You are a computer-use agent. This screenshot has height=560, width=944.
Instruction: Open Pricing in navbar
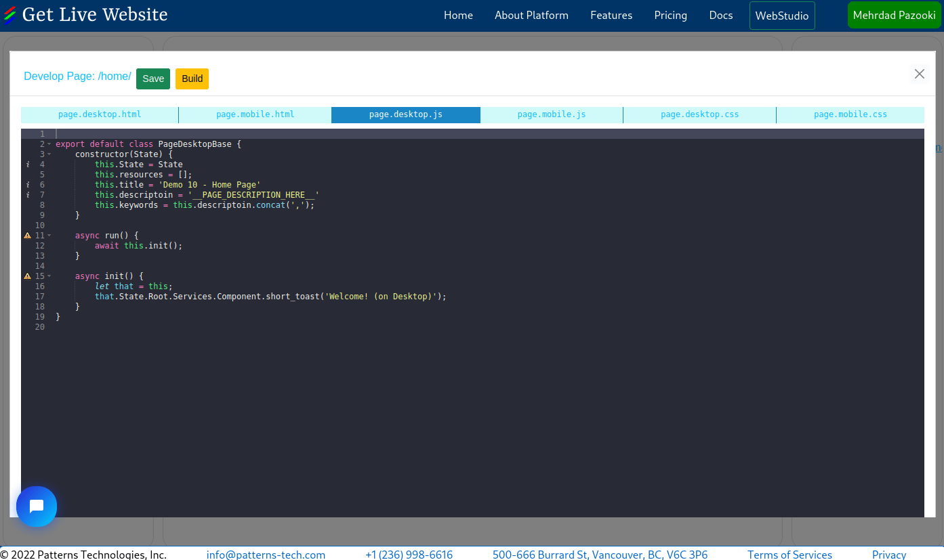[670, 15]
